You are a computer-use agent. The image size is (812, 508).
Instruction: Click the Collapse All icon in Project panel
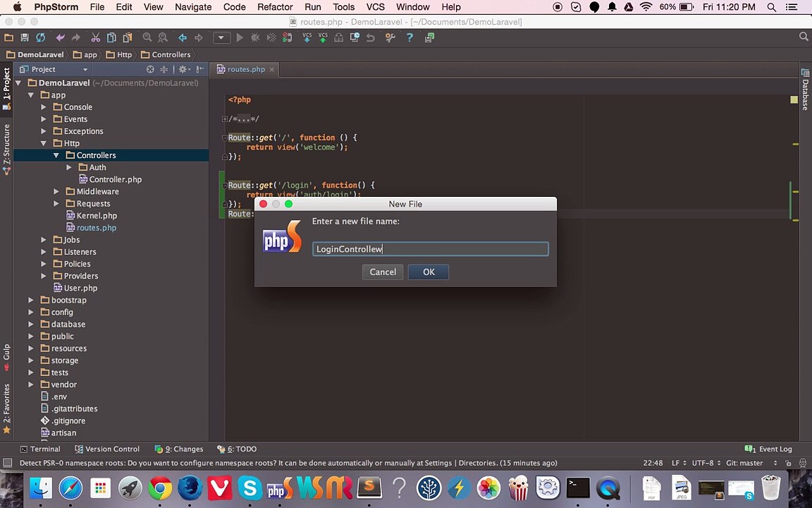(x=164, y=69)
